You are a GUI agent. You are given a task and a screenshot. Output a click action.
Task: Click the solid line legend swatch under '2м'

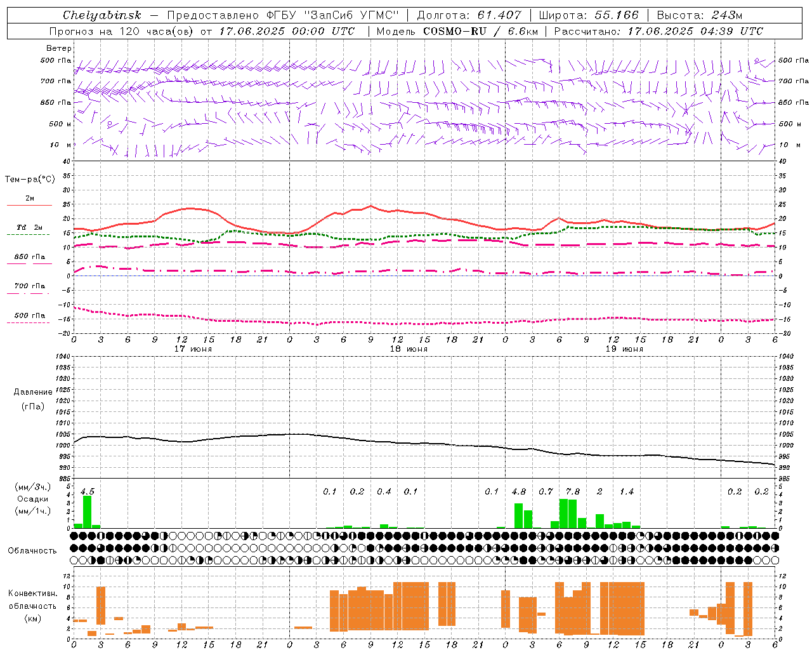point(29,205)
